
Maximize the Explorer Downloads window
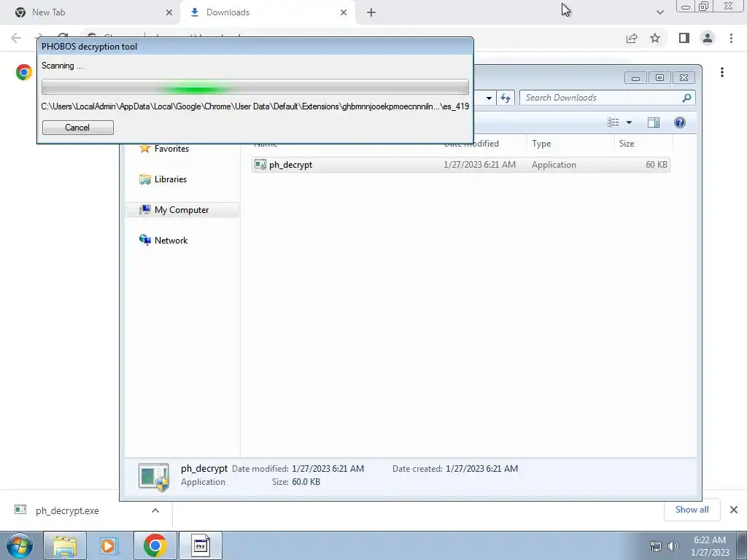(x=659, y=77)
